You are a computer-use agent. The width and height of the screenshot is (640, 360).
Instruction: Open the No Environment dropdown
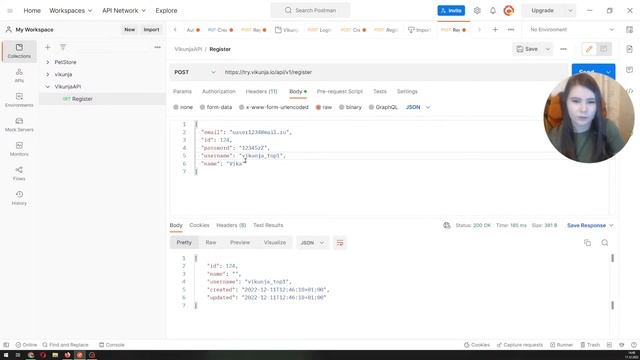tap(571, 30)
